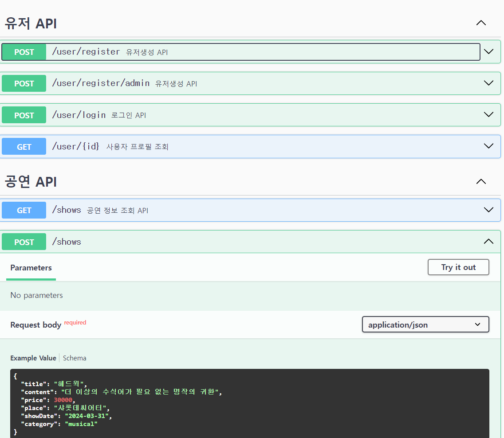This screenshot has height=438, width=504.
Task: Select the Example Value tab
Action: coord(33,358)
